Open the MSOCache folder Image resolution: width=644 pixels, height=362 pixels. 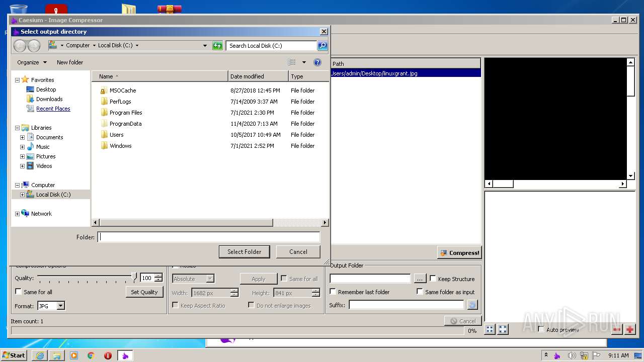click(123, 90)
